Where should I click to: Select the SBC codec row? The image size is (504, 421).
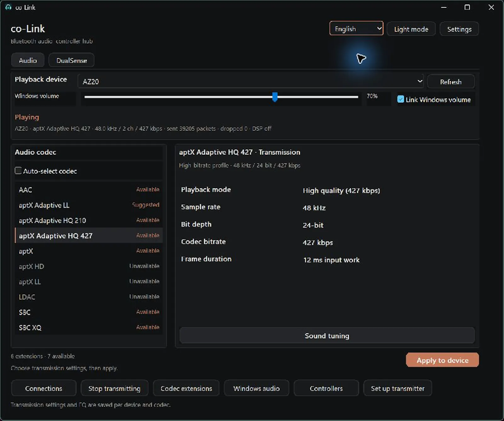tap(89, 312)
